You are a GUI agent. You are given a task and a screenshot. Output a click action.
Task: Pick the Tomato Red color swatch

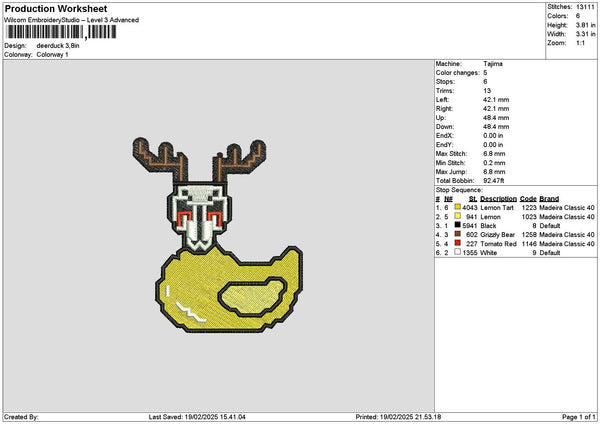pyautogui.click(x=457, y=243)
